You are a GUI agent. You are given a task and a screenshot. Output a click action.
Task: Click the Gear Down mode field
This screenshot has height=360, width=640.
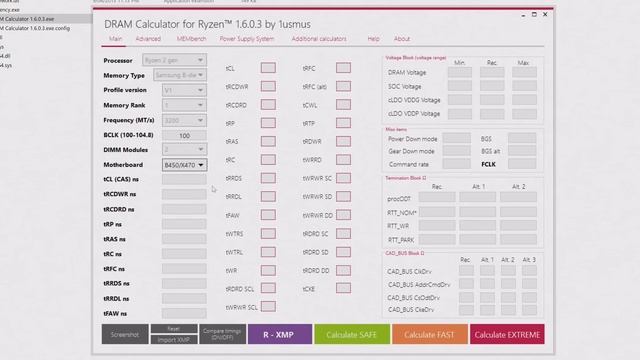[457, 151]
